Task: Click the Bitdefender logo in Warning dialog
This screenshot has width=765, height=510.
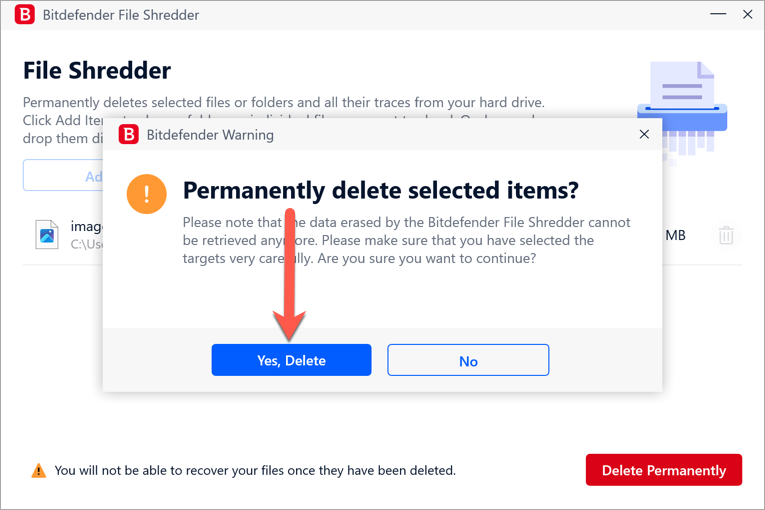Action: click(x=129, y=134)
